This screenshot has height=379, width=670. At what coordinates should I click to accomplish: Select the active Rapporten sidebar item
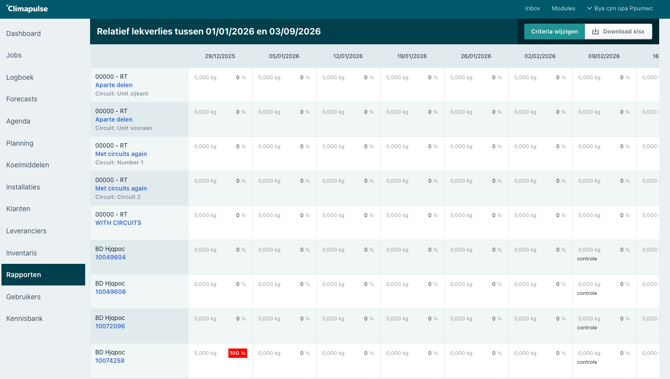coord(43,275)
